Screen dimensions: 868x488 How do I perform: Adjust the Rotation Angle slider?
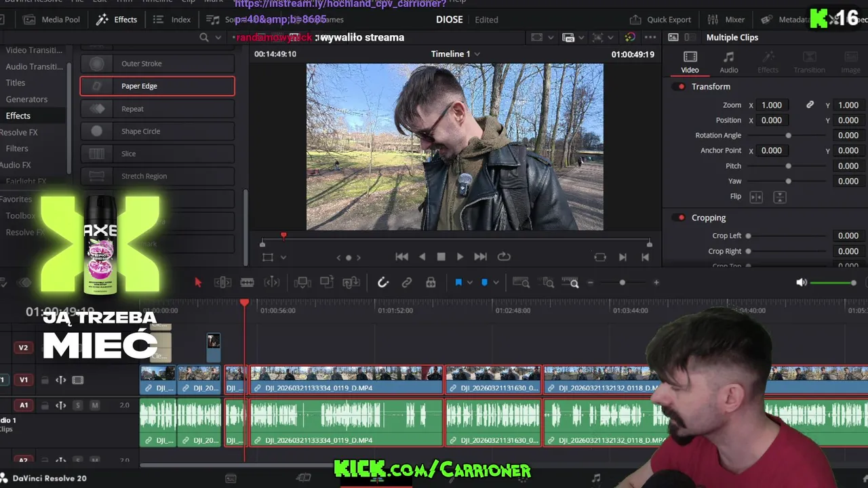click(788, 136)
